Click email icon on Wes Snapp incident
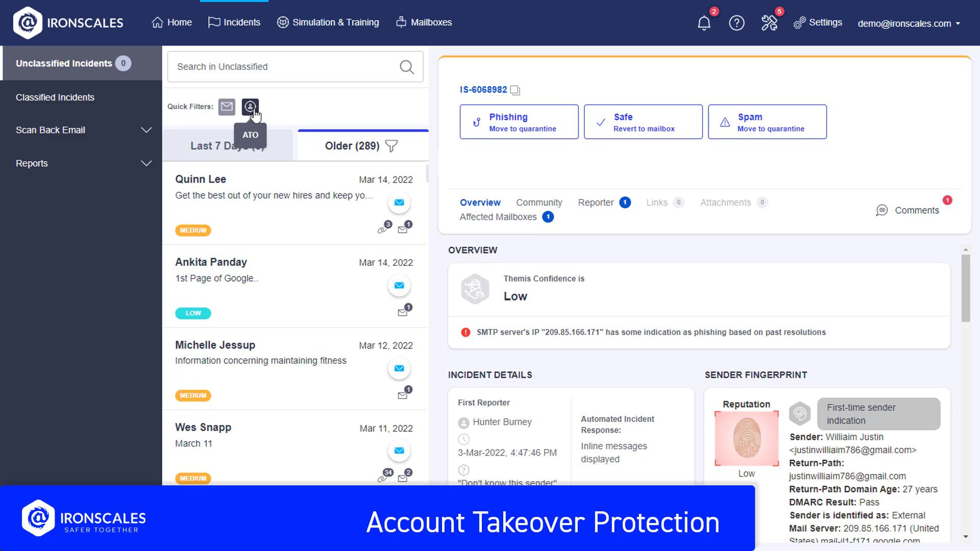This screenshot has width=980, height=551. pyautogui.click(x=399, y=450)
